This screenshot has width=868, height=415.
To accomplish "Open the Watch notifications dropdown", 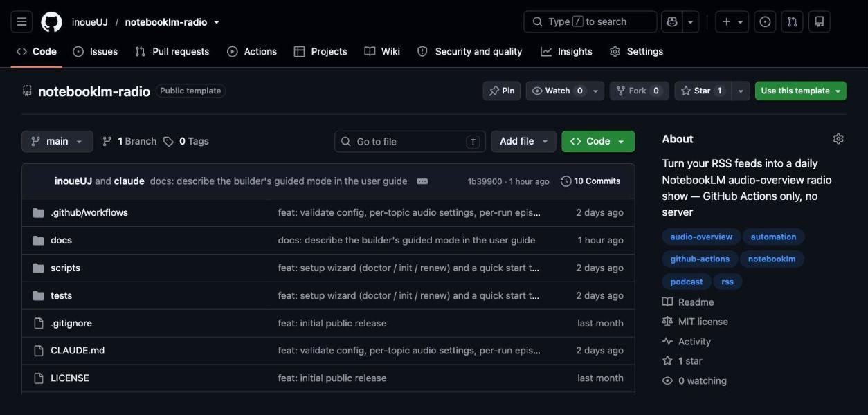I will click(565, 91).
